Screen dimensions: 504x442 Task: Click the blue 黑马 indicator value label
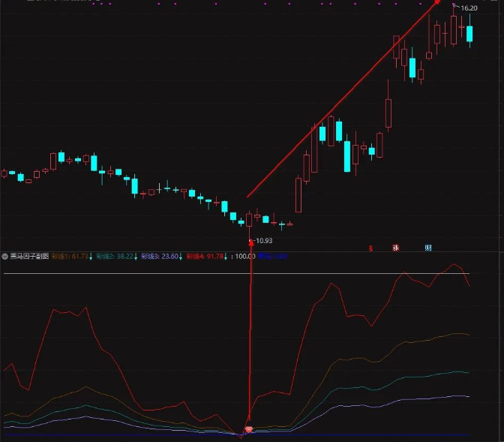click(272, 257)
